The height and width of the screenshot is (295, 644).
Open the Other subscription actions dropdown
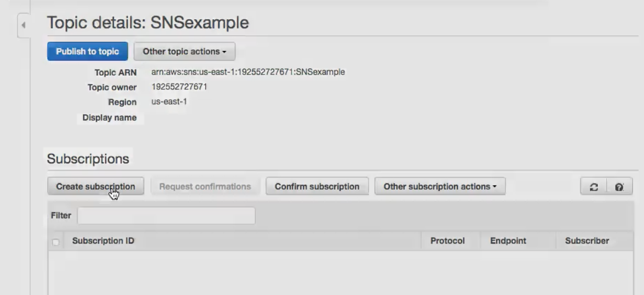tap(440, 186)
